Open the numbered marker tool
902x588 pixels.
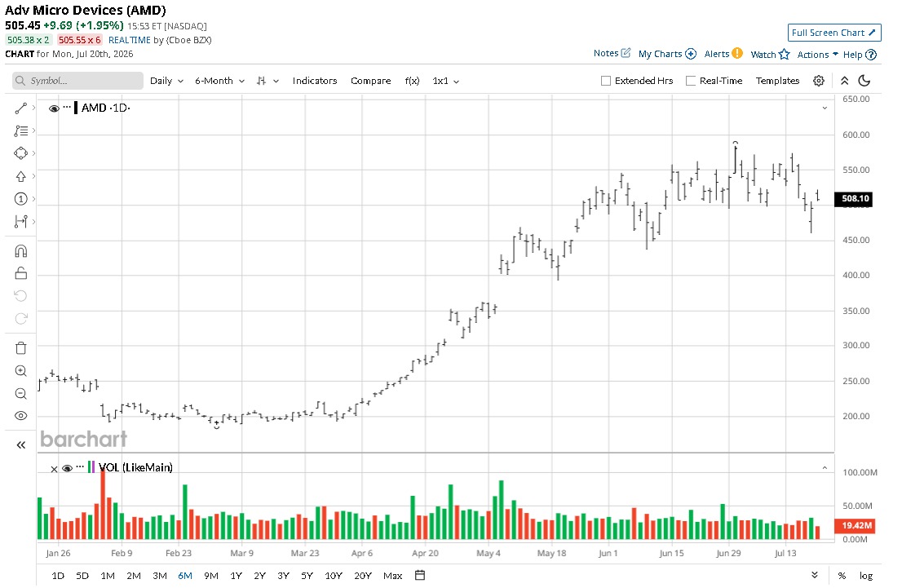[x=20, y=199]
